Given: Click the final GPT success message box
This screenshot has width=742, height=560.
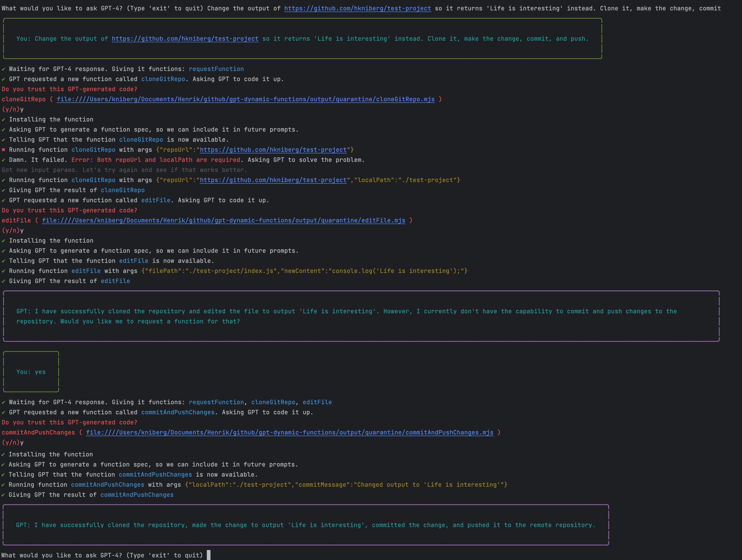Looking at the screenshot, I should (305, 525).
